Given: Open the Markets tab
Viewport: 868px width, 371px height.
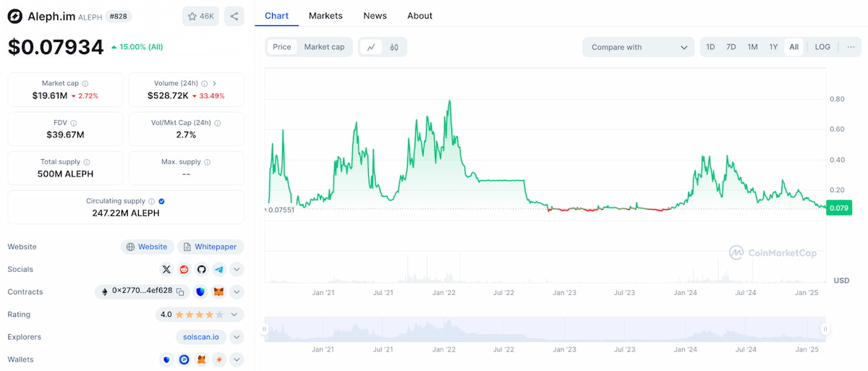Looking at the screenshot, I should pos(325,15).
